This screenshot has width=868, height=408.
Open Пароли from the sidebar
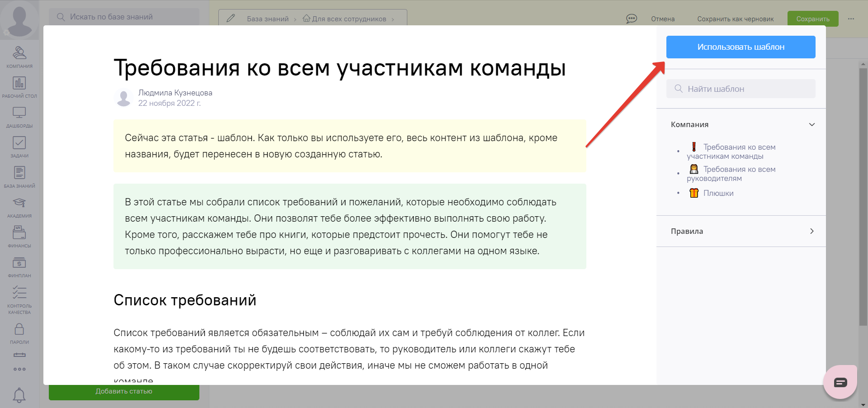[x=19, y=327]
